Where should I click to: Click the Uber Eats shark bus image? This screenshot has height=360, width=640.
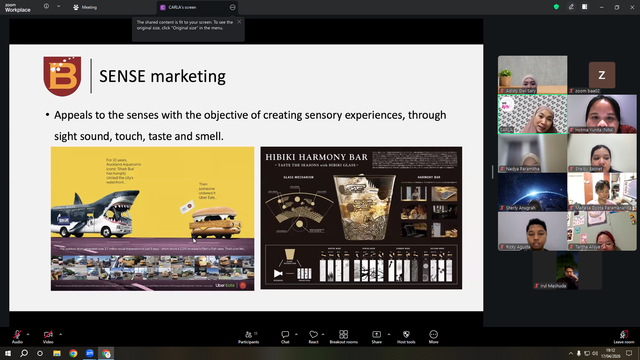152,219
